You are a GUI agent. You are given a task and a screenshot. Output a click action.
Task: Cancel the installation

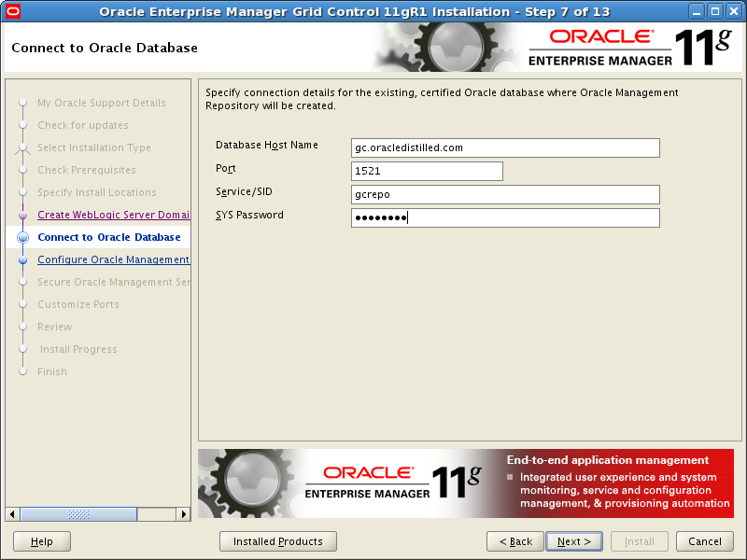[705, 541]
